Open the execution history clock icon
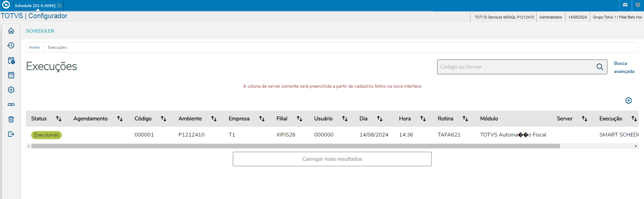 pyautogui.click(x=11, y=45)
